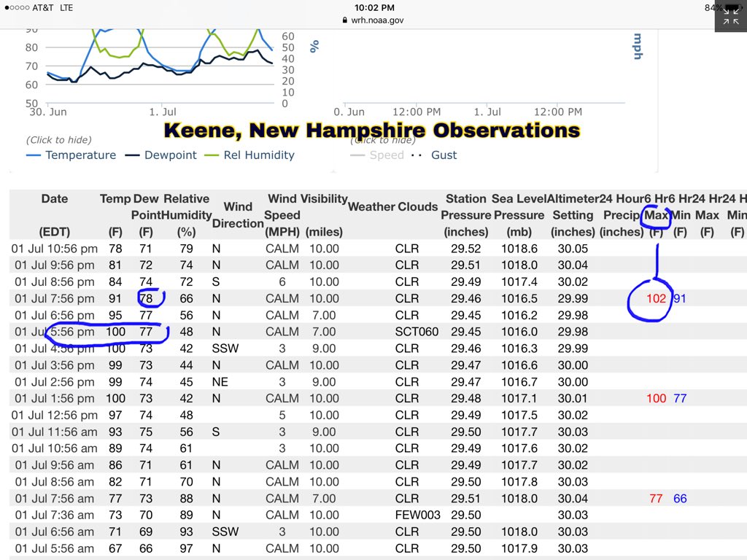
Task: Tap the AT&T signal strength dots
Action: pyautogui.click(x=17, y=7)
